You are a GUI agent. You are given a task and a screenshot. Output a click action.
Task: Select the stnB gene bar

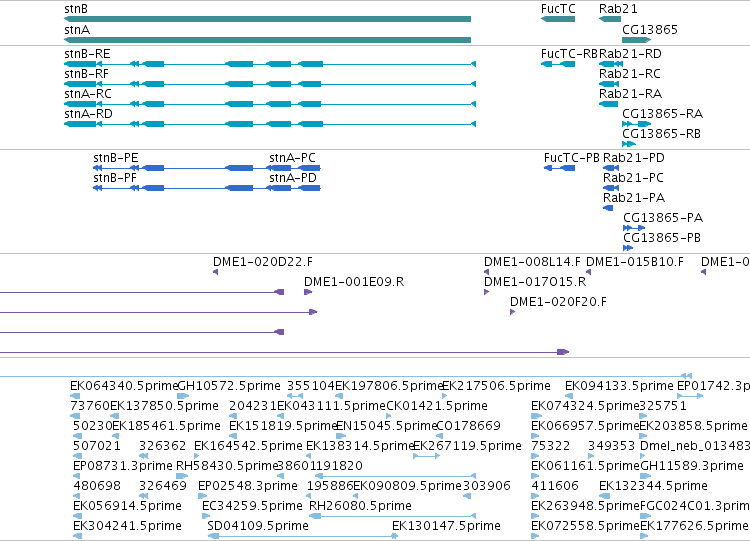pos(267,19)
